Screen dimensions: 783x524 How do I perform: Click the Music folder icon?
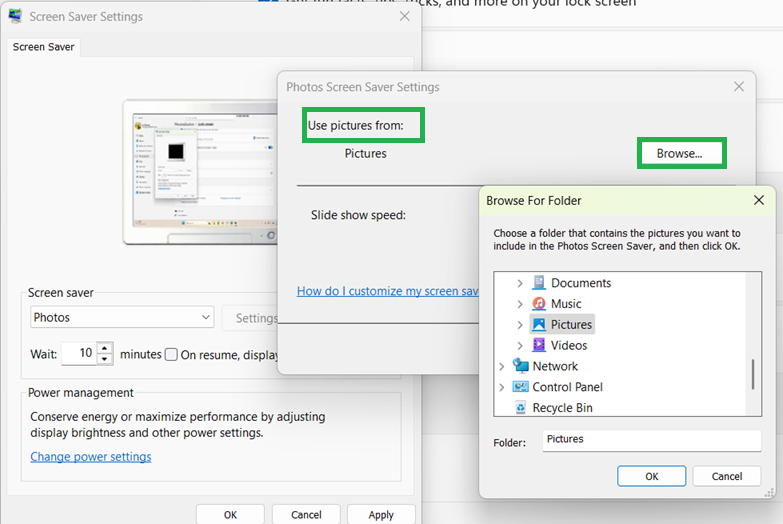(x=539, y=304)
